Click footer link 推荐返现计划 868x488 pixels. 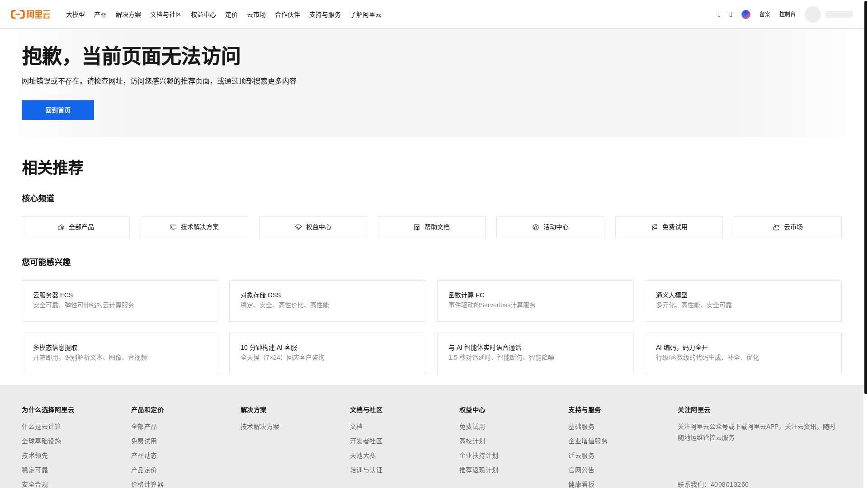(x=479, y=470)
